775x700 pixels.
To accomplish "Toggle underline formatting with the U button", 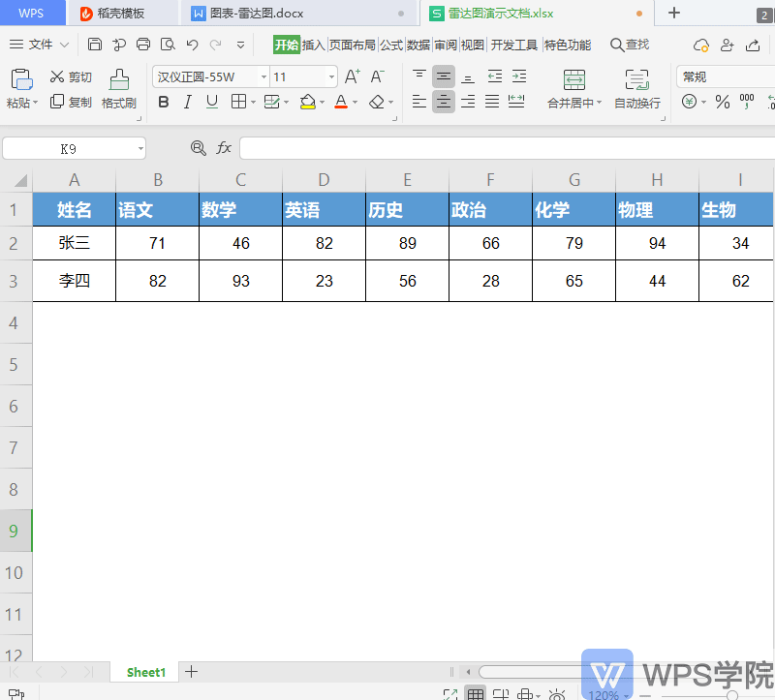I will coord(211,103).
